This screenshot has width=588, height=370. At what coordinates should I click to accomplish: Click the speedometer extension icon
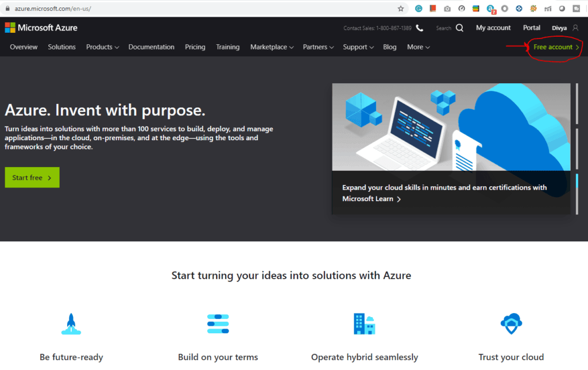462,8
